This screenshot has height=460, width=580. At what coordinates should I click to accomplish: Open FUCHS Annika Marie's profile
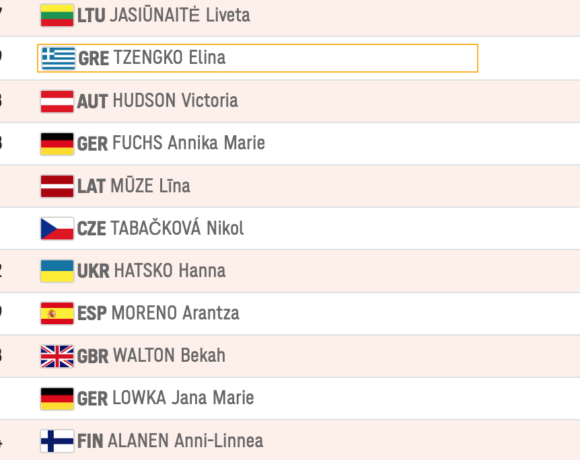point(189,143)
